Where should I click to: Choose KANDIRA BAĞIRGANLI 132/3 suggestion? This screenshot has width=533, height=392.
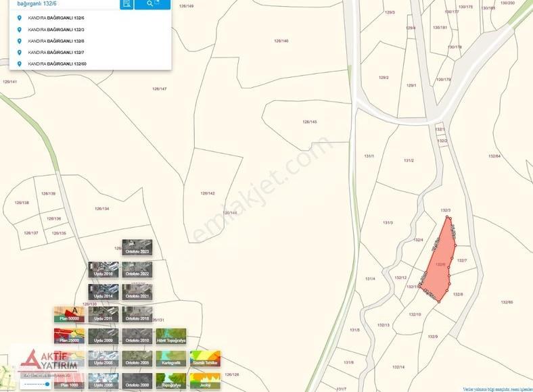(x=90, y=30)
